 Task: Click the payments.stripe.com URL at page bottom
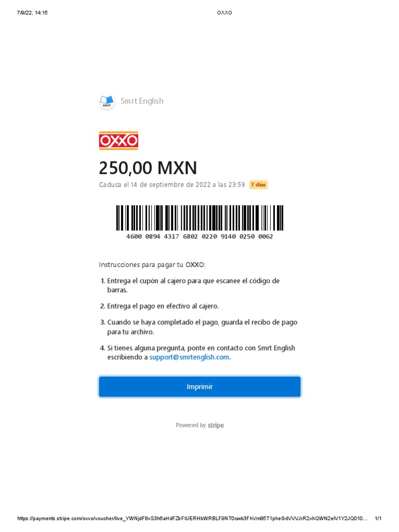pyautogui.click(x=192, y=518)
